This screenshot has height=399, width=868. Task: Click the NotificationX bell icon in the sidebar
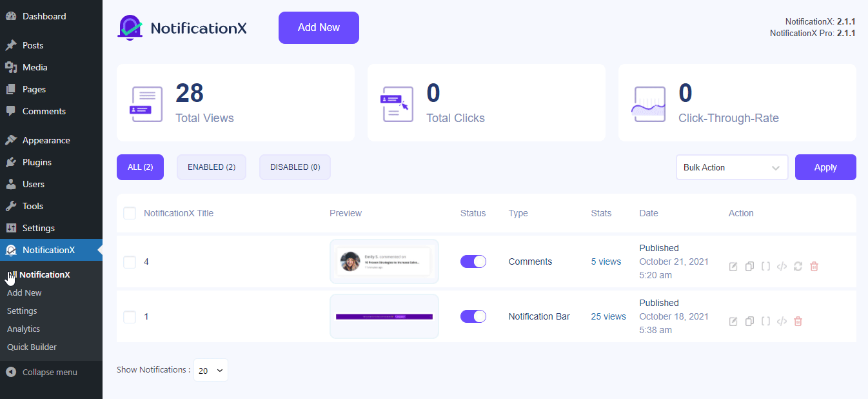click(x=11, y=250)
